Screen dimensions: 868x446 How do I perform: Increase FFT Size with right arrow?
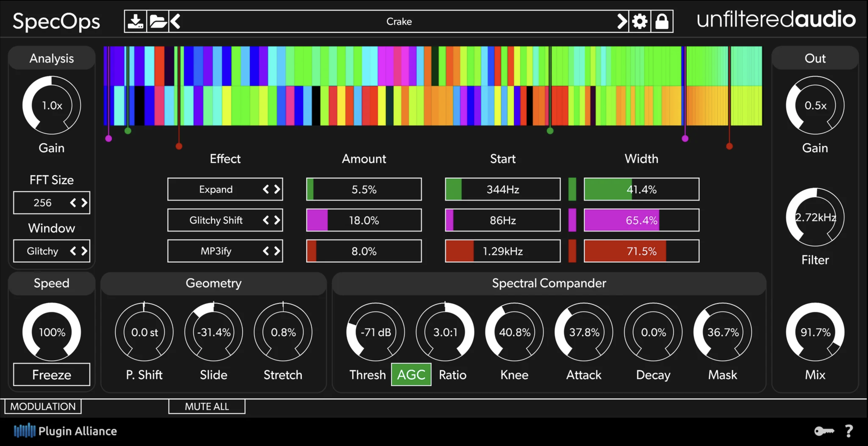pos(84,202)
